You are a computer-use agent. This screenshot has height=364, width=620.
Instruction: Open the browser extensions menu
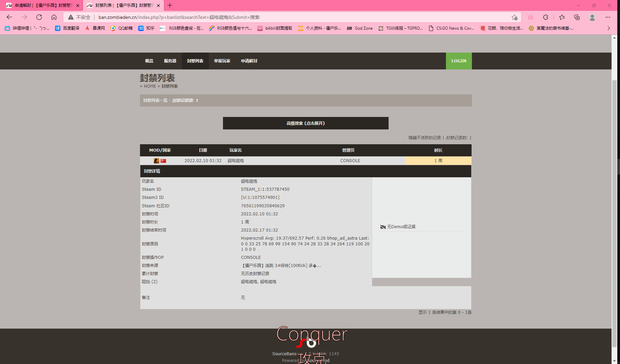(x=545, y=17)
